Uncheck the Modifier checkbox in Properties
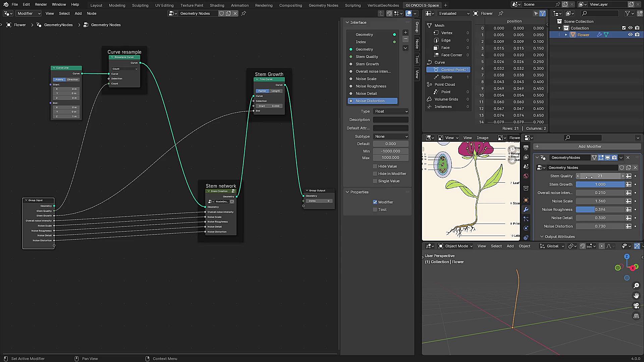 (x=375, y=202)
